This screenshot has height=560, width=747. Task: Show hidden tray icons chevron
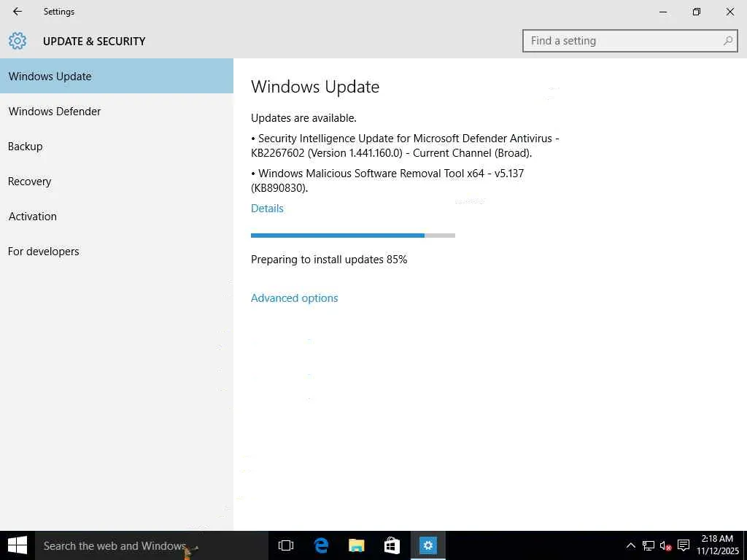click(x=631, y=545)
